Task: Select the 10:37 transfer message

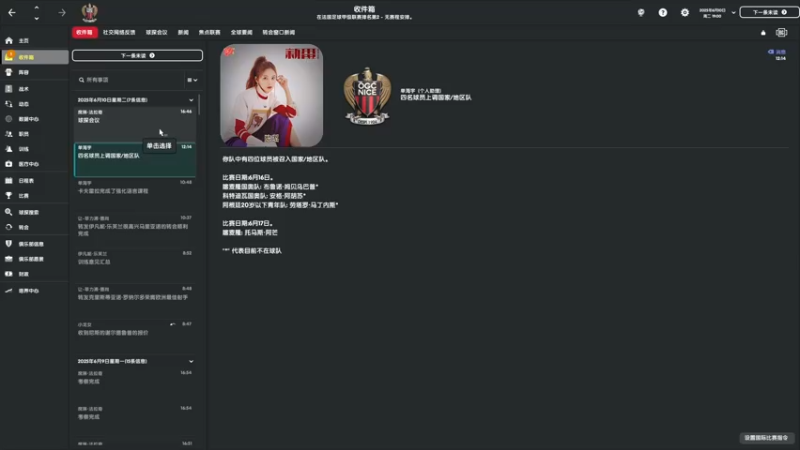Action: pyautogui.click(x=135, y=231)
